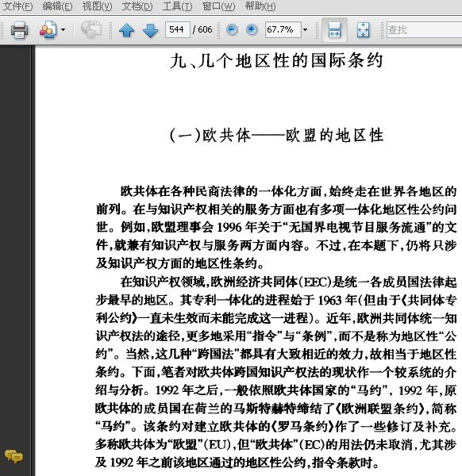Click the text line starting 及知识产权方面的地区性条约
Viewport: 462px width, 476px height.
[180, 263]
